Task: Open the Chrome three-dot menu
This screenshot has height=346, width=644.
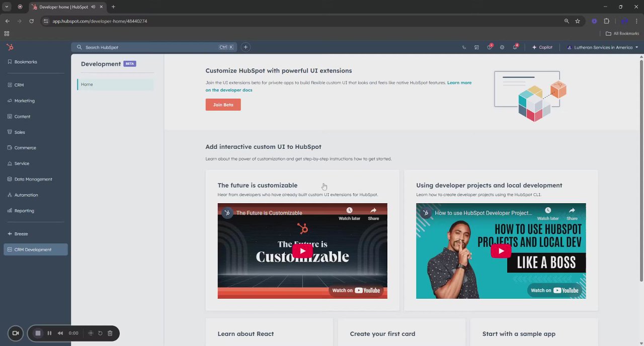Action: pos(637,21)
